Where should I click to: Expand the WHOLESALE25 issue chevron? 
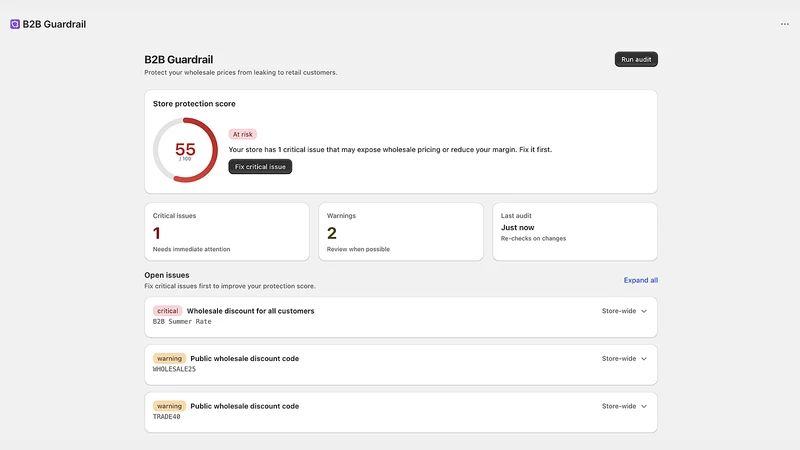coord(644,359)
